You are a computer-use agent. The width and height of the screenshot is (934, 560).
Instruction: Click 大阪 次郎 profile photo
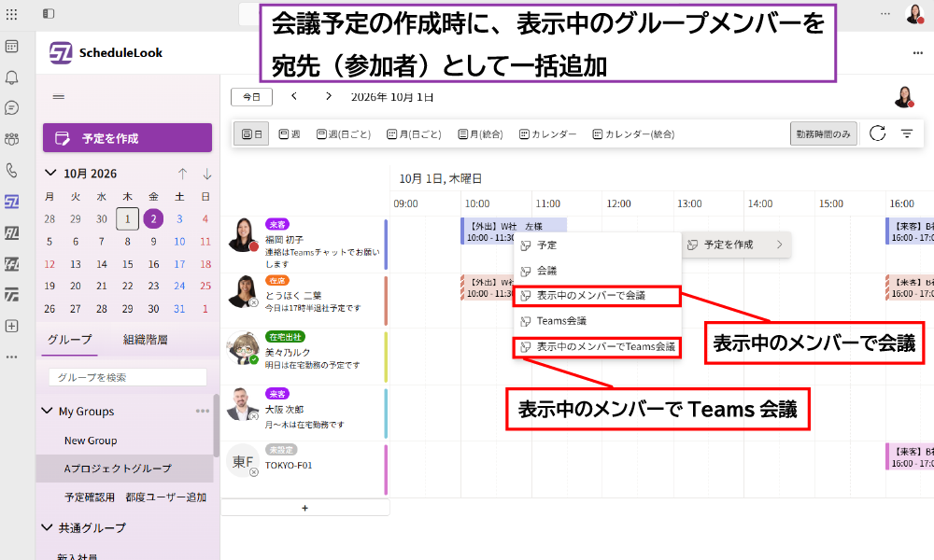pos(243,404)
